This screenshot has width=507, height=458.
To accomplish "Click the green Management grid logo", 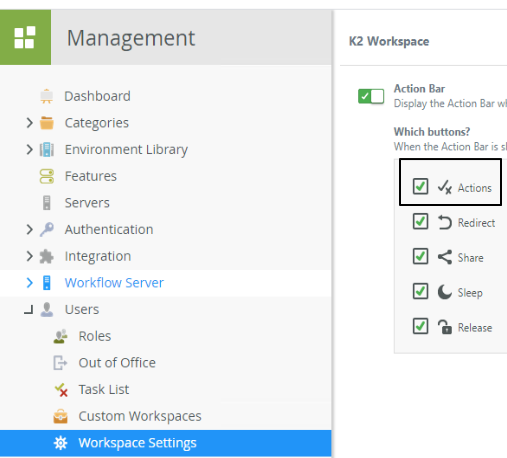I will coord(25,37).
